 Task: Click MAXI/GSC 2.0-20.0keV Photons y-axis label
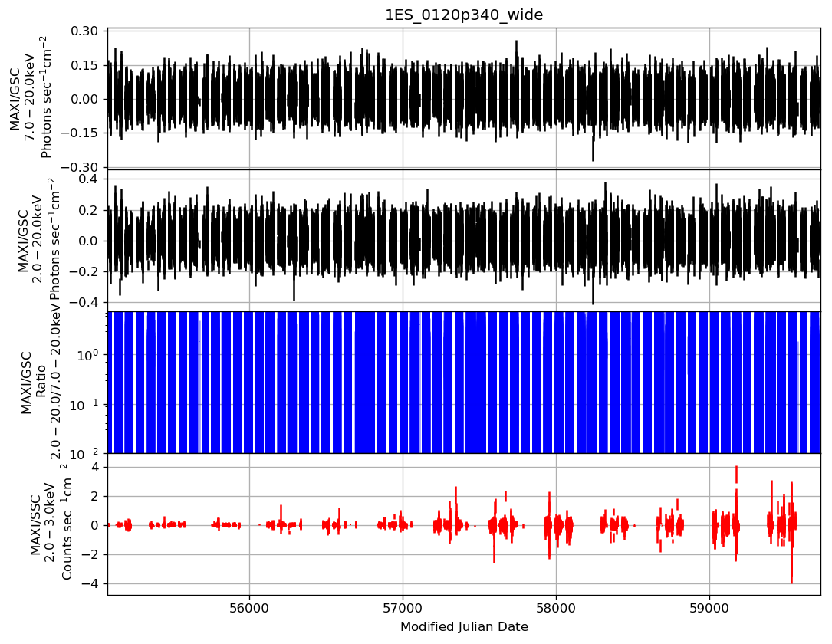[x=40, y=240]
